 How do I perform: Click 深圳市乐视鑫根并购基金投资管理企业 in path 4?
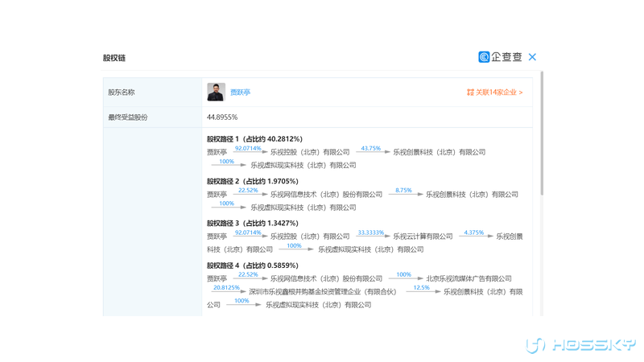[306, 292]
